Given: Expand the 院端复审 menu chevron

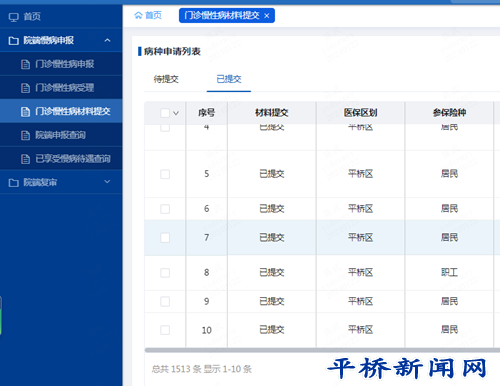Looking at the screenshot, I should (107, 182).
